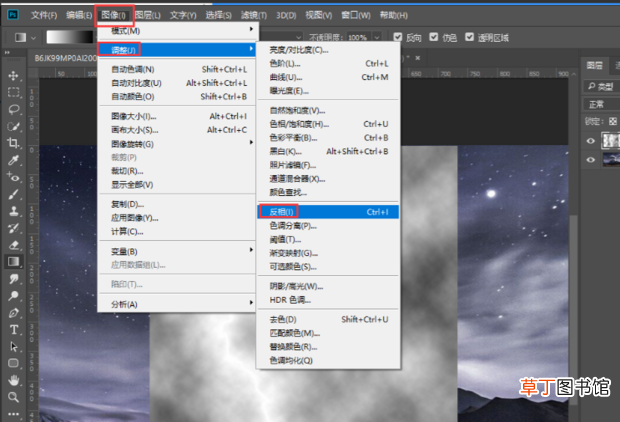Click the opacity 100% input field
Screen dimensions: 620x422
[x=358, y=38]
